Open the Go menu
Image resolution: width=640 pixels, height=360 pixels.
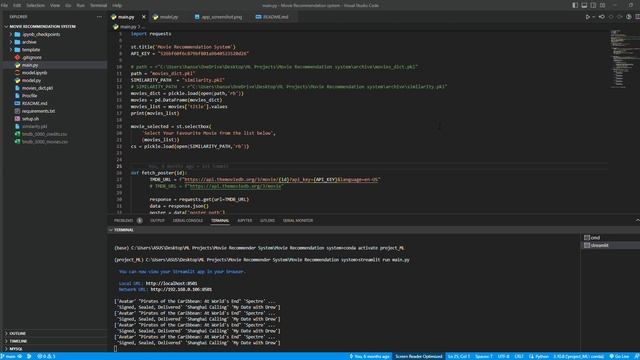68,5
